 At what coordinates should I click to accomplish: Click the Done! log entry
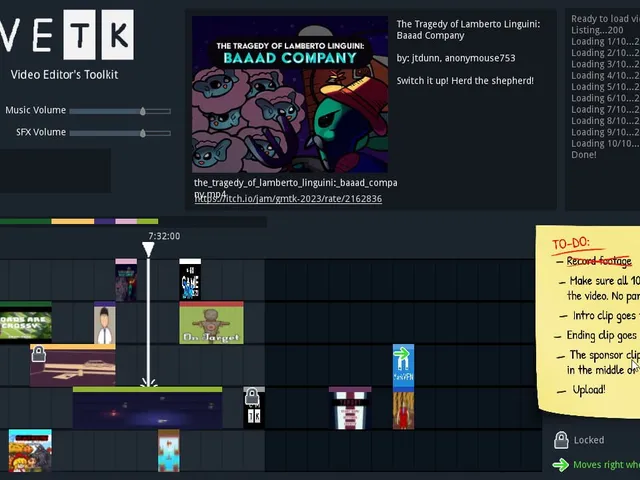pyautogui.click(x=584, y=155)
